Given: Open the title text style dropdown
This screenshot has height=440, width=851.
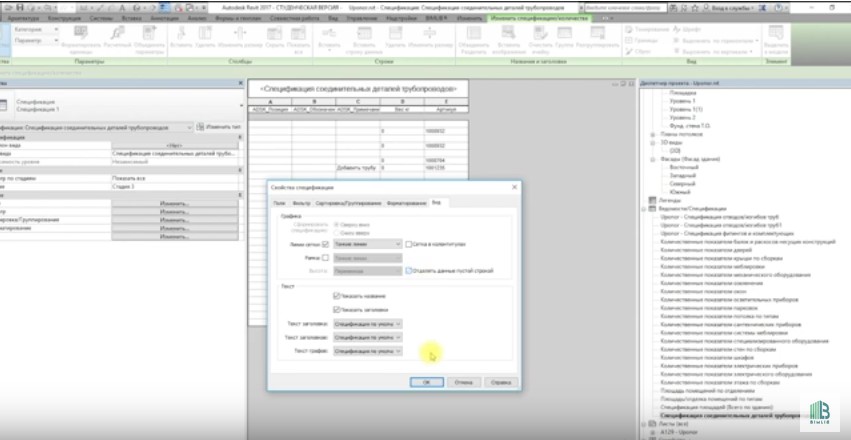Looking at the screenshot, I should point(367,324).
